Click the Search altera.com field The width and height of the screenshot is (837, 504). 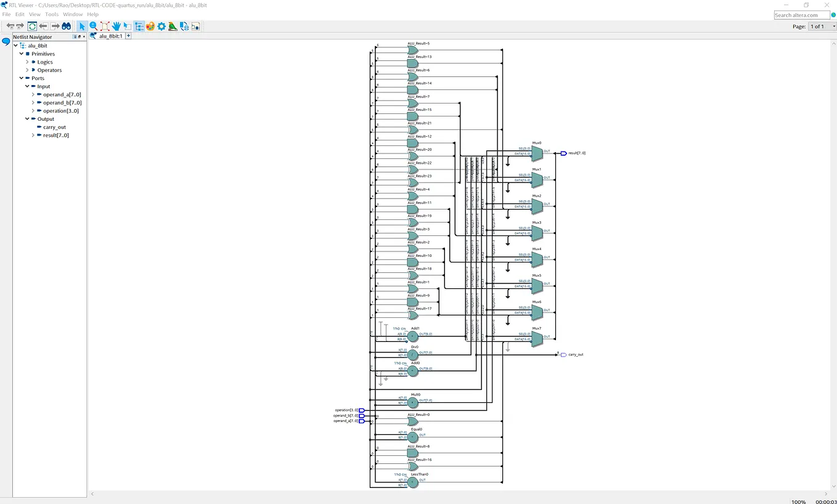point(800,14)
